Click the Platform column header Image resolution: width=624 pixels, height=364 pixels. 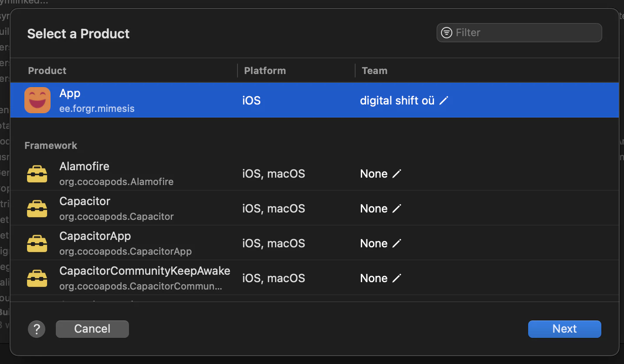[x=265, y=70]
